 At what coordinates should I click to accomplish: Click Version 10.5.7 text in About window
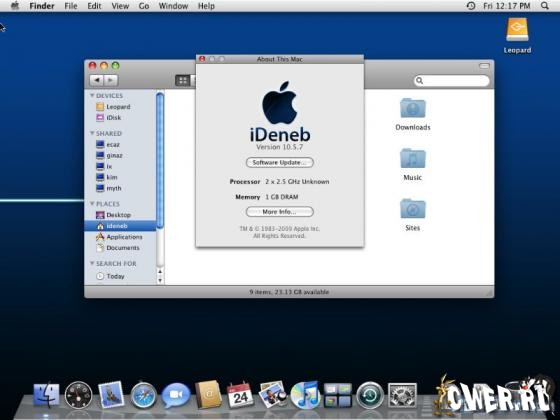[280, 147]
